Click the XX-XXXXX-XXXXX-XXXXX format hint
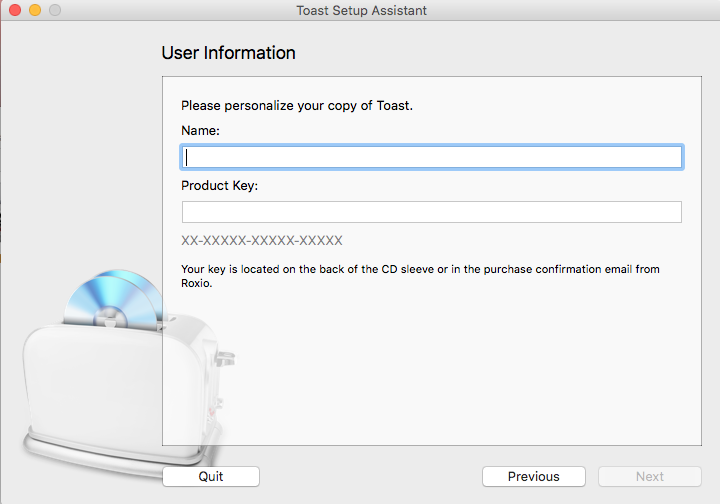720x504 pixels. (x=262, y=240)
